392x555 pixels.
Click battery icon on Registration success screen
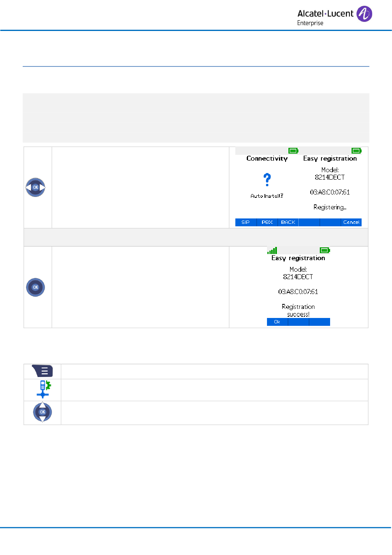point(325,250)
